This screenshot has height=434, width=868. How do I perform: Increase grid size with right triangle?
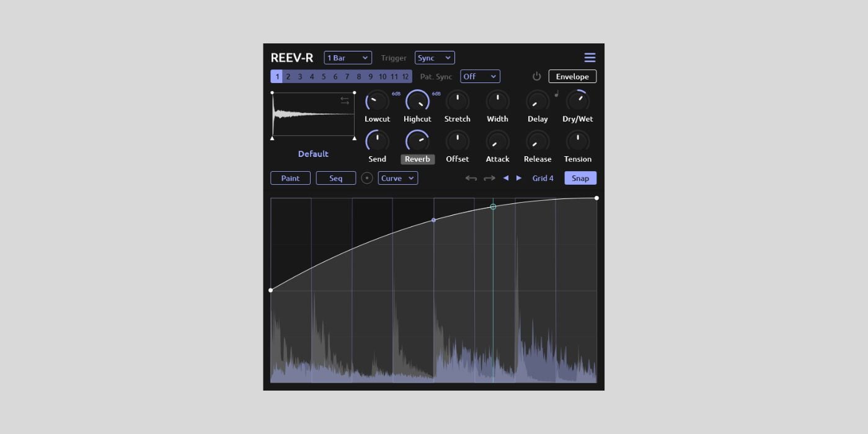(x=519, y=178)
